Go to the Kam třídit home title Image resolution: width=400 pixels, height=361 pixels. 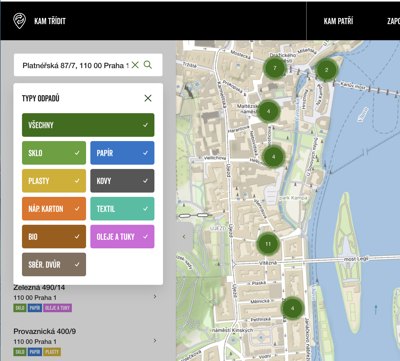click(50, 21)
